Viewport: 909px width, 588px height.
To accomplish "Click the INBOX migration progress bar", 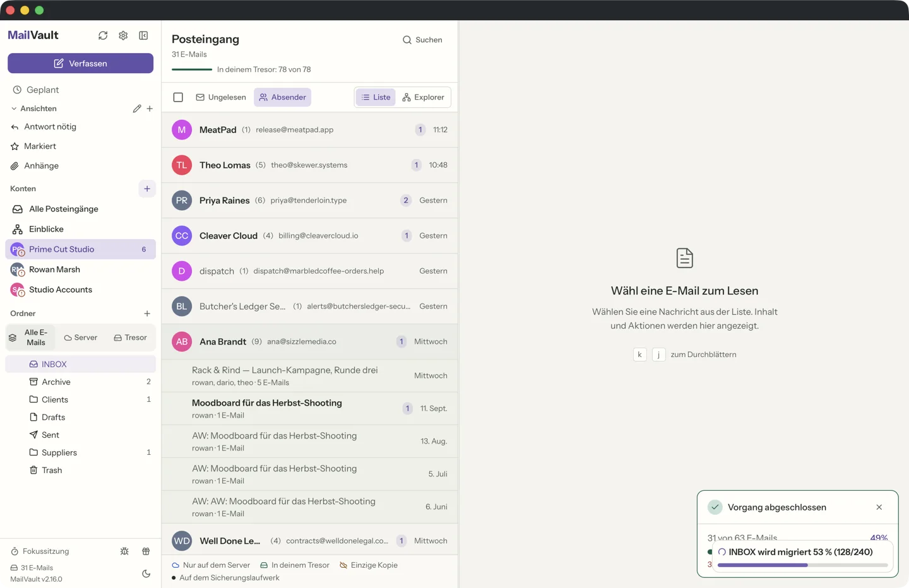I will coord(803,565).
